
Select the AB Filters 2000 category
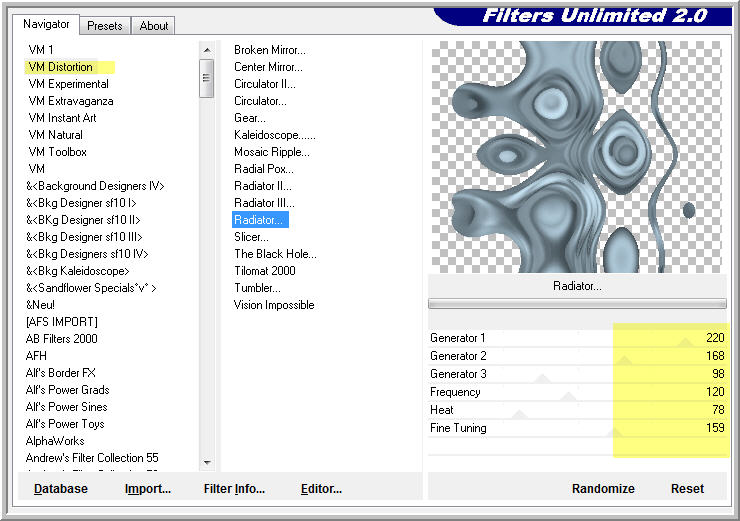61,338
